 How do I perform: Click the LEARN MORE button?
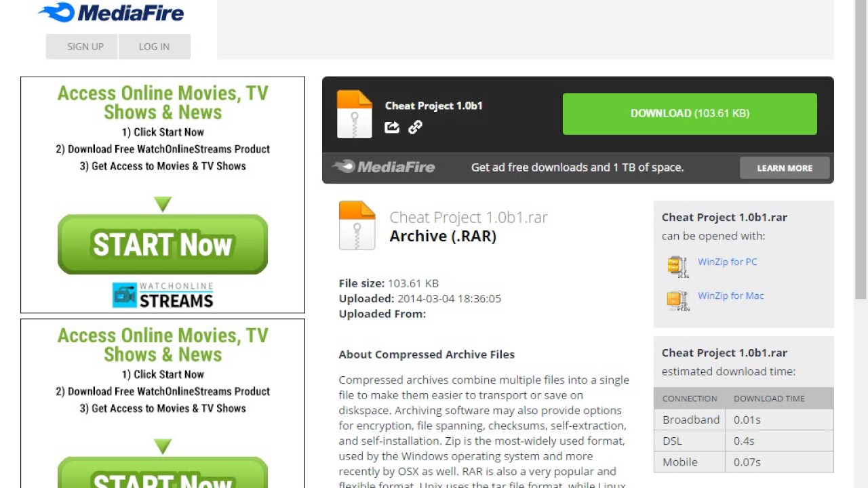pyautogui.click(x=785, y=168)
